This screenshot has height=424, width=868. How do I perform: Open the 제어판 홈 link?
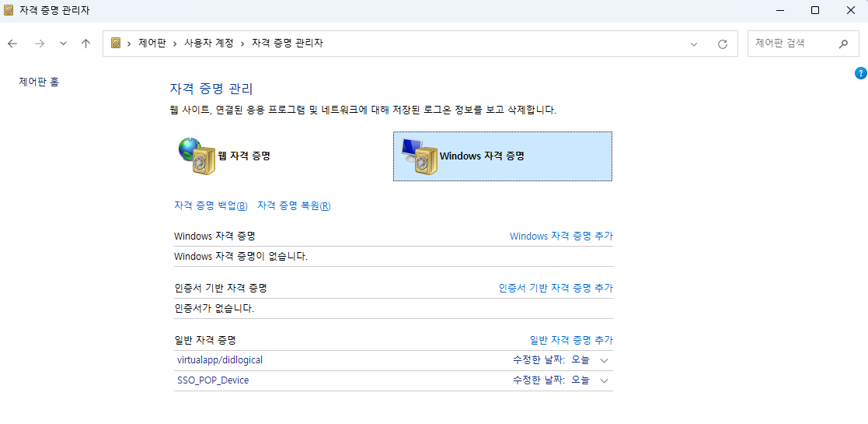[39, 82]
